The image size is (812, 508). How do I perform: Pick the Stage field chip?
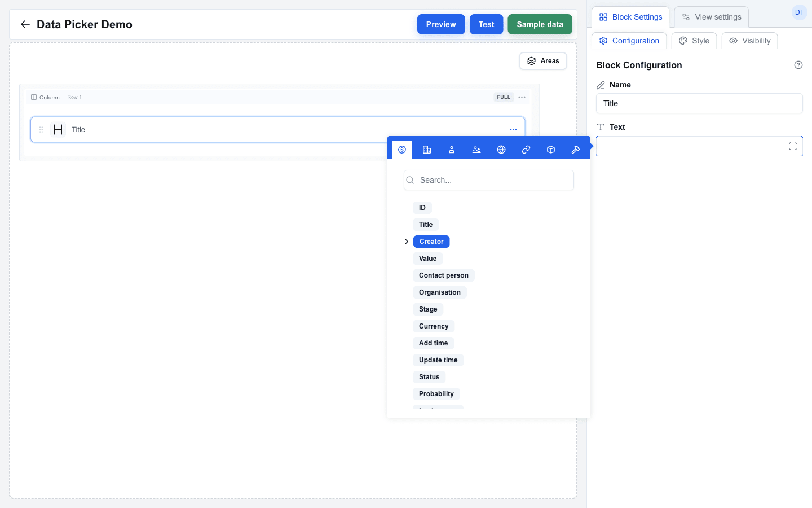(428, 309)
